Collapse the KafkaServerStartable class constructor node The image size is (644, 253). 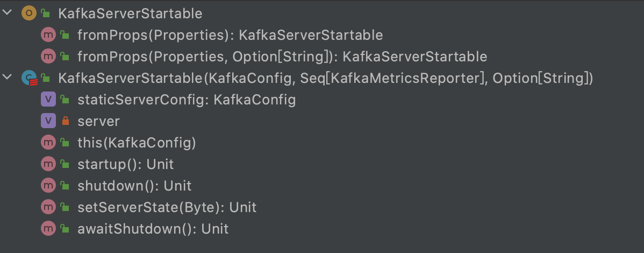click(8, 77)
